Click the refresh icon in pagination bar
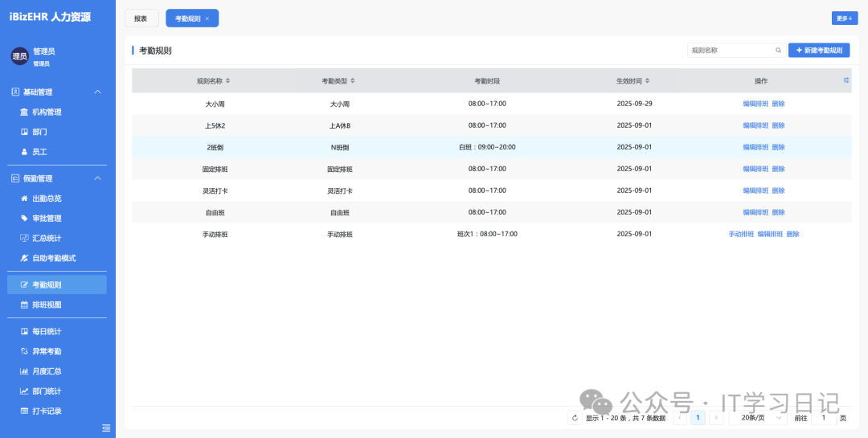The image size is (868, 438). (x=575, y=418)
